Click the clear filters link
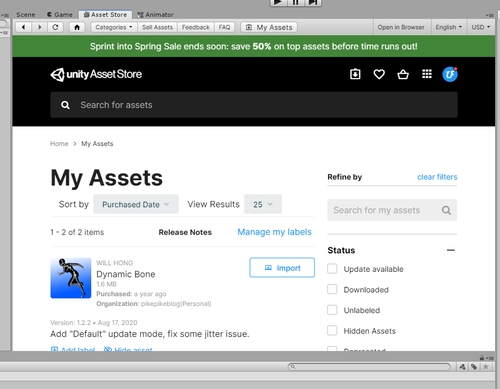 (x=437, y=177)
